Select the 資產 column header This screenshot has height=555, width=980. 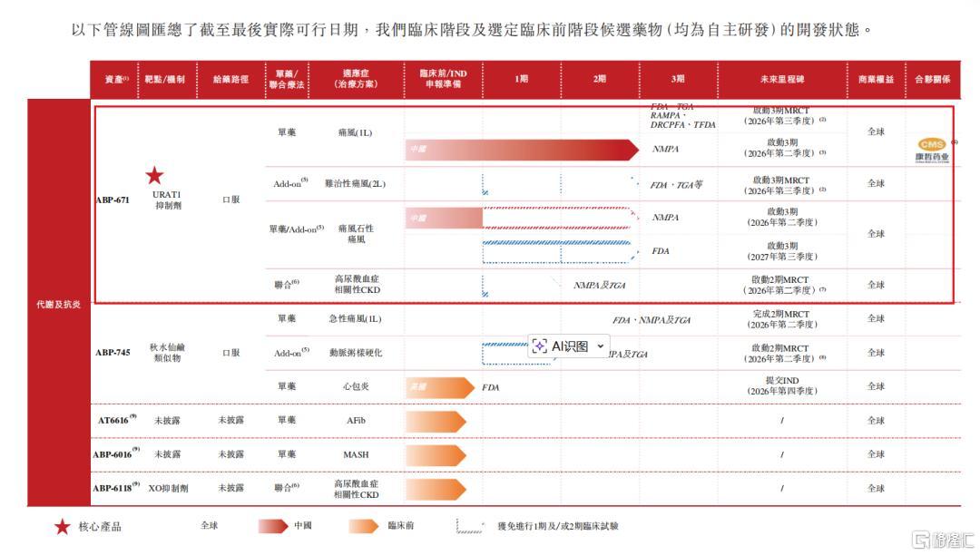[x=116, y=79]
